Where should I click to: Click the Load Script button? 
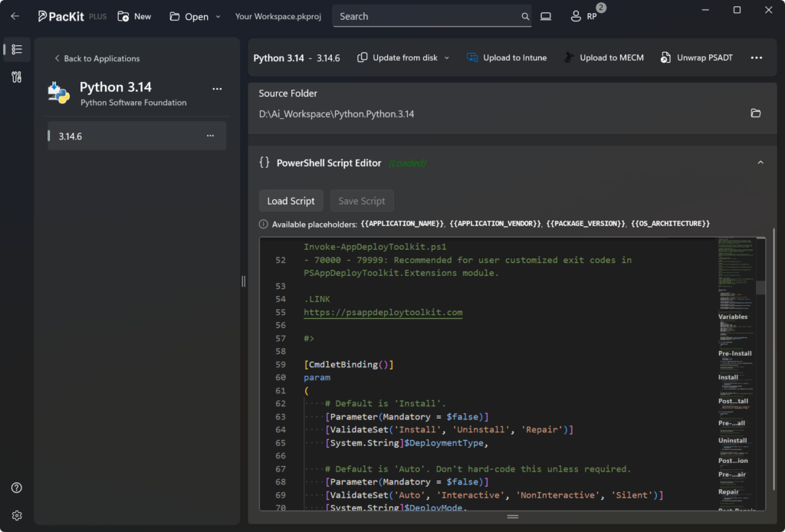point(291,201)
